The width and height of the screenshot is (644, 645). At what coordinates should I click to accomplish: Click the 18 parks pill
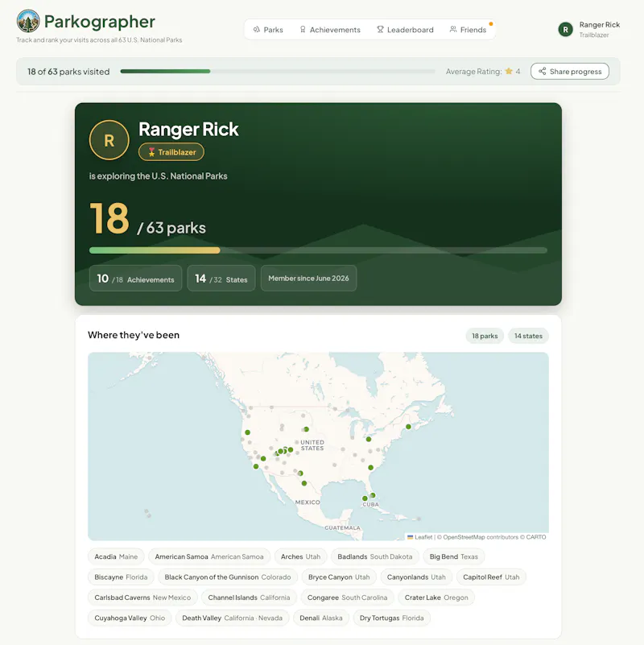point(485,336)
